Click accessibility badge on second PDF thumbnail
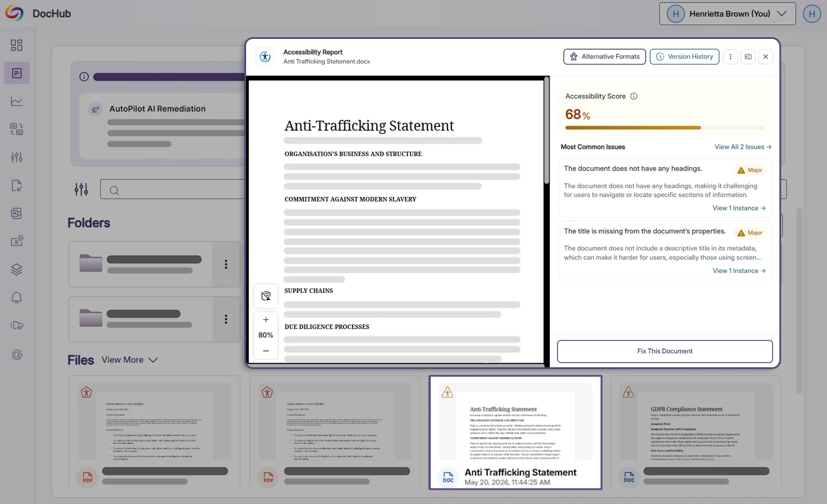 (267, 392)
